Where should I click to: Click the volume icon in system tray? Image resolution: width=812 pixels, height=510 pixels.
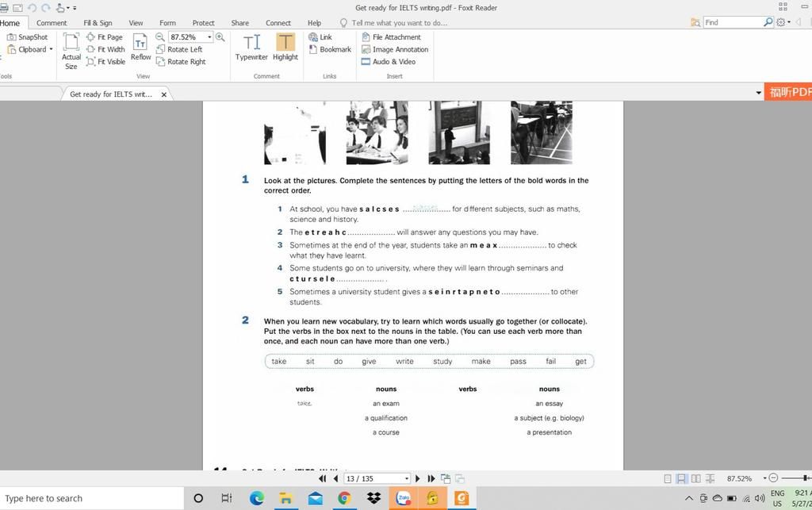[759, 498]
